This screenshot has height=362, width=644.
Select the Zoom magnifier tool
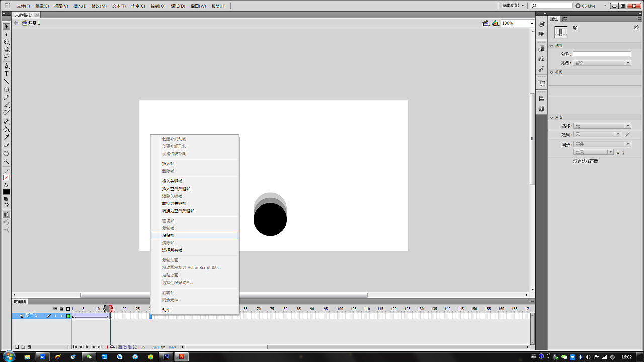[7, 161]
